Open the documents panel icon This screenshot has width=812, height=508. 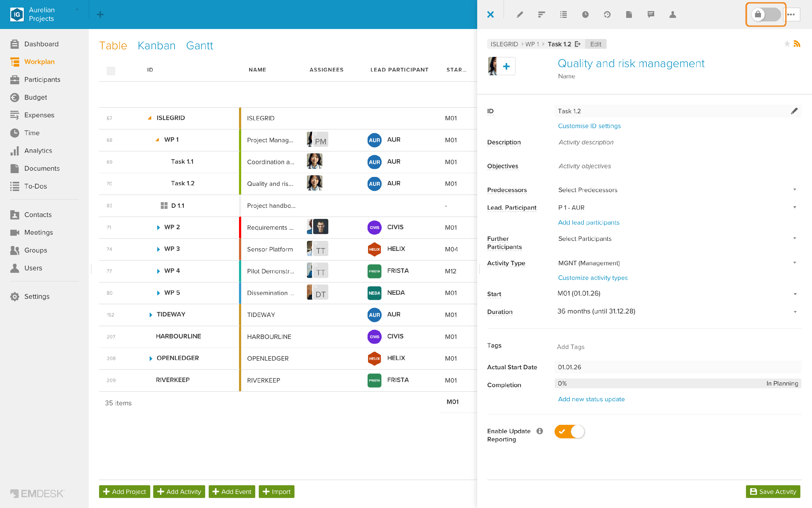[x=629, y=14]
